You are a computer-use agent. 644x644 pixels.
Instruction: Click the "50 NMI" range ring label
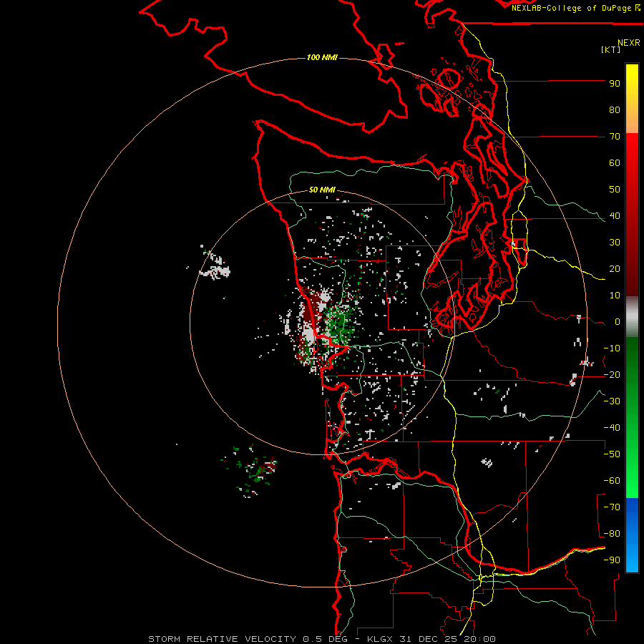(322, 190)
